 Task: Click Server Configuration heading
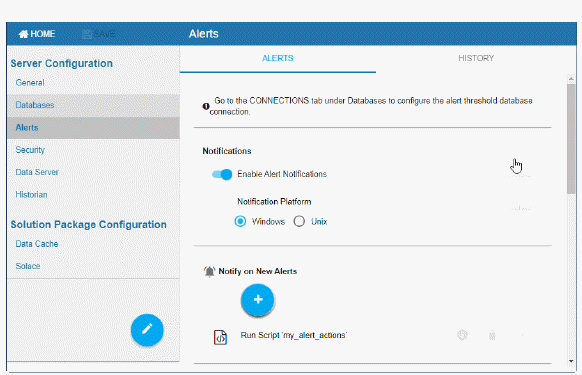point(62,63)
